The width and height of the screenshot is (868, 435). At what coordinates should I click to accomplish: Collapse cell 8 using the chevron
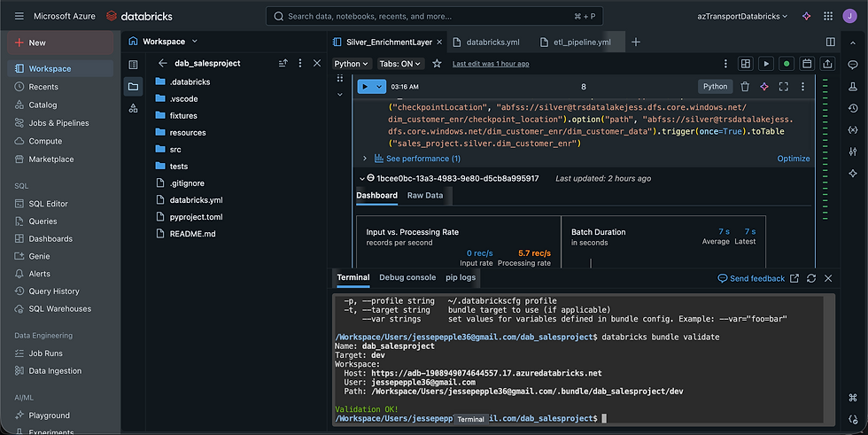tap(340, 95)
